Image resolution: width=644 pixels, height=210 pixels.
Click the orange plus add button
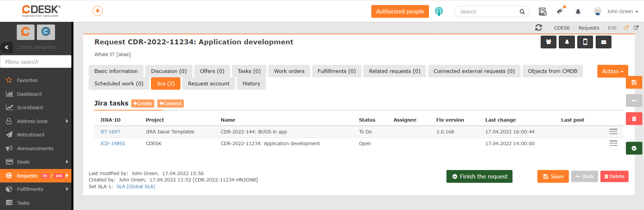pos(98,11)
